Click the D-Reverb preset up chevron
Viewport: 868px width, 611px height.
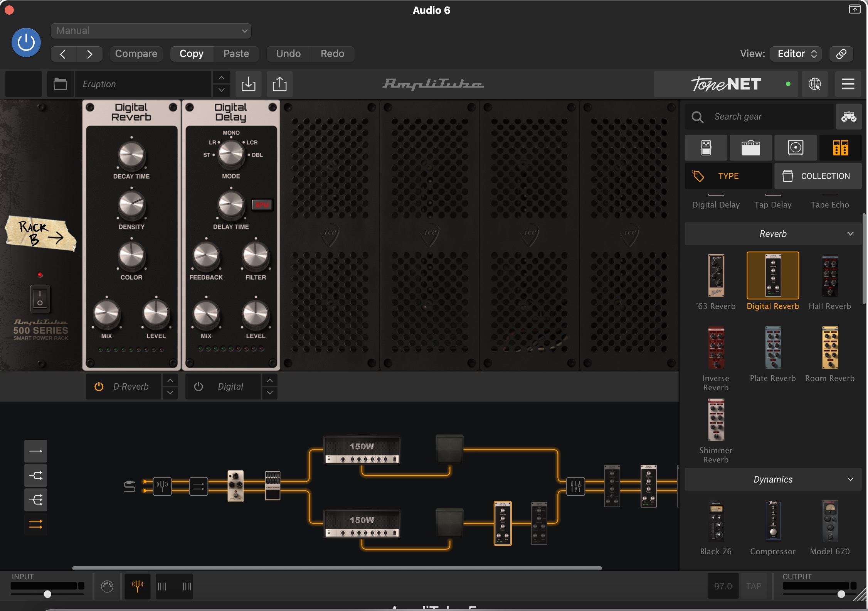pos(170,381)
